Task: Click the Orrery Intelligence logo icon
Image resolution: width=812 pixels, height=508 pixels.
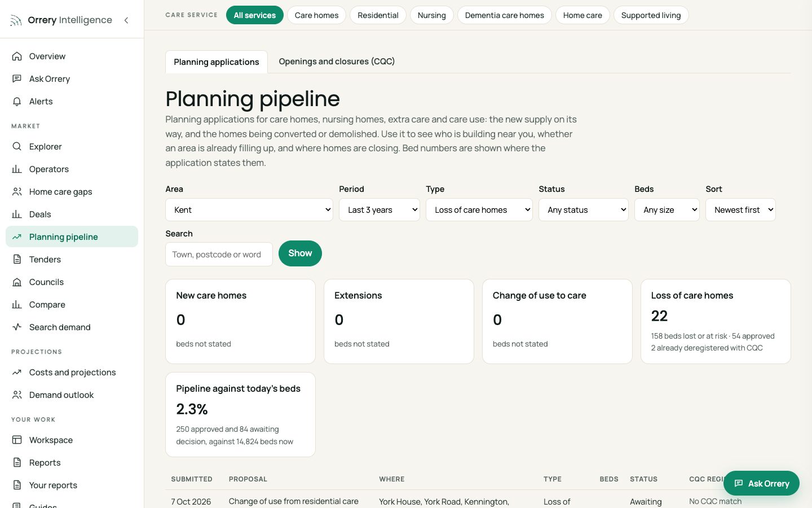Action: coord(16,21)
